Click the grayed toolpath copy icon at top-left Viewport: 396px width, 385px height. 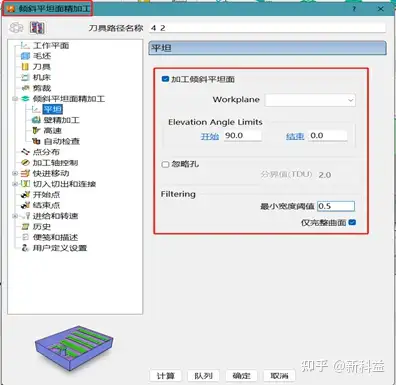pyautogui.click(x=16, y=28)
